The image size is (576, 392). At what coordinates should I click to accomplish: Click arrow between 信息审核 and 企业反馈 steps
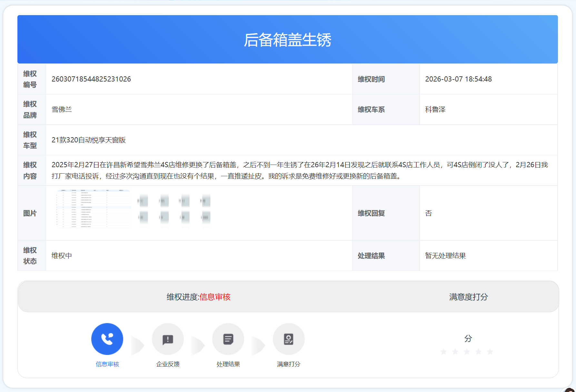tap(138, 346)
